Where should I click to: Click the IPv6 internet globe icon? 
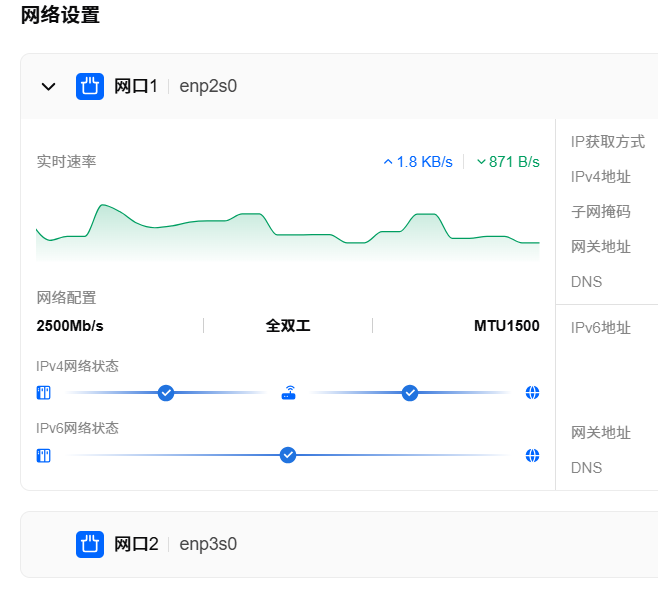point(532,455)
